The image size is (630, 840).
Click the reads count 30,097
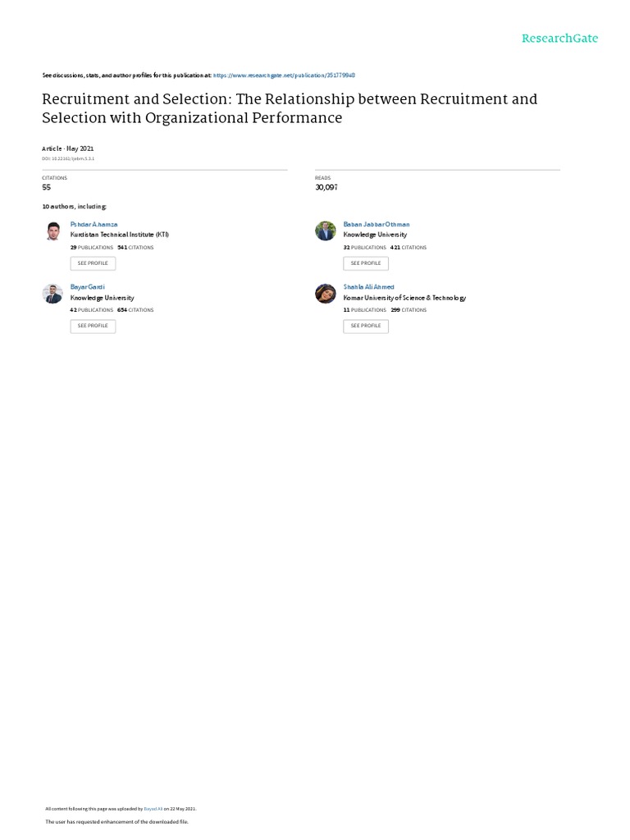pyautogui.click(x=326, y=187)
